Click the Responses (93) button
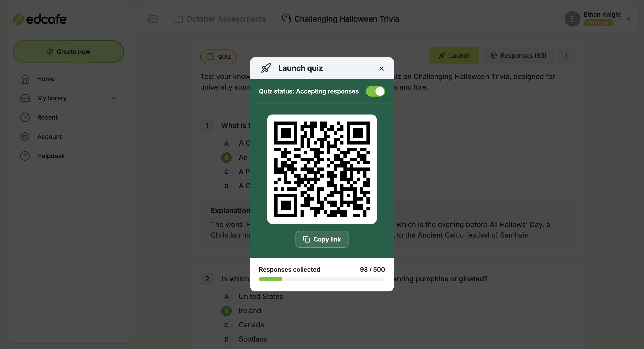Viewport: 644px width, 349px height. coord(518,55)
